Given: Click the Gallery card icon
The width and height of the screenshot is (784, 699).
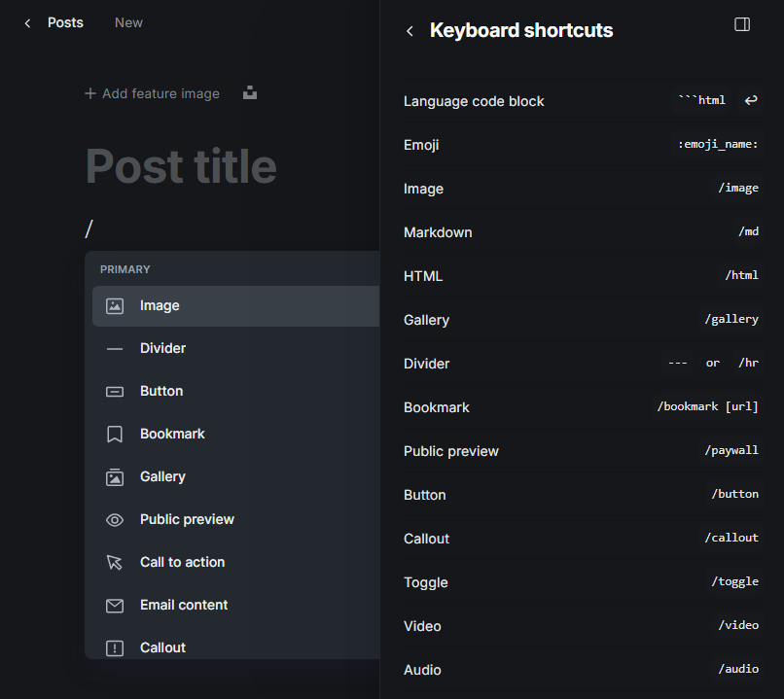Looking at the screenshot, I should point(115,476).
